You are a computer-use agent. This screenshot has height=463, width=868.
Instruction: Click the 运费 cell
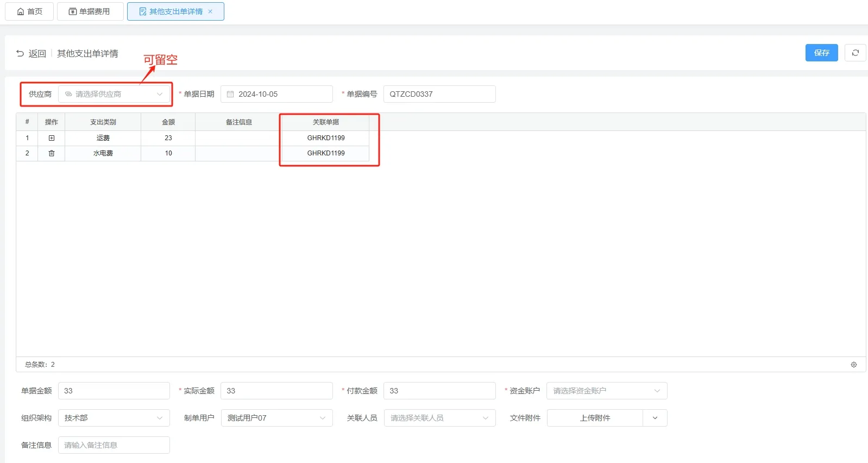click(103, 138)
